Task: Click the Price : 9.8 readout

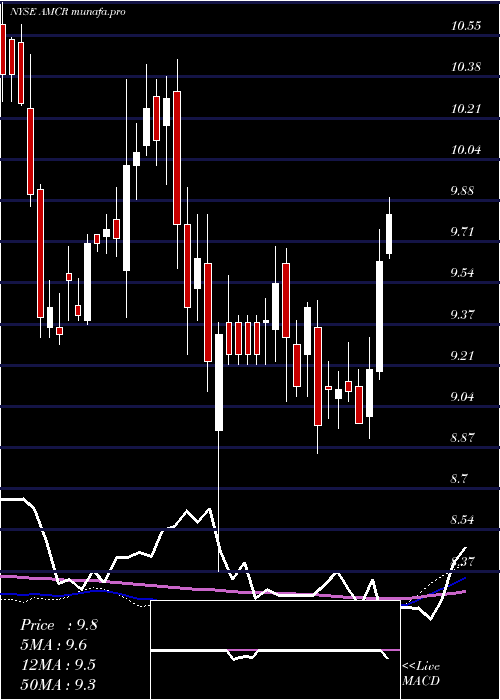Action: click(x=59, y=625)
